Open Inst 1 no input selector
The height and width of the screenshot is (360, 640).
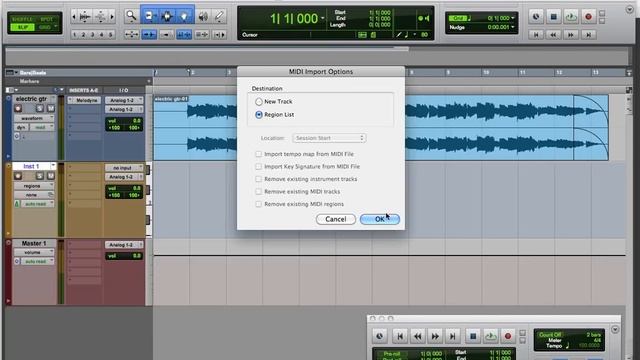coord(124,168)
